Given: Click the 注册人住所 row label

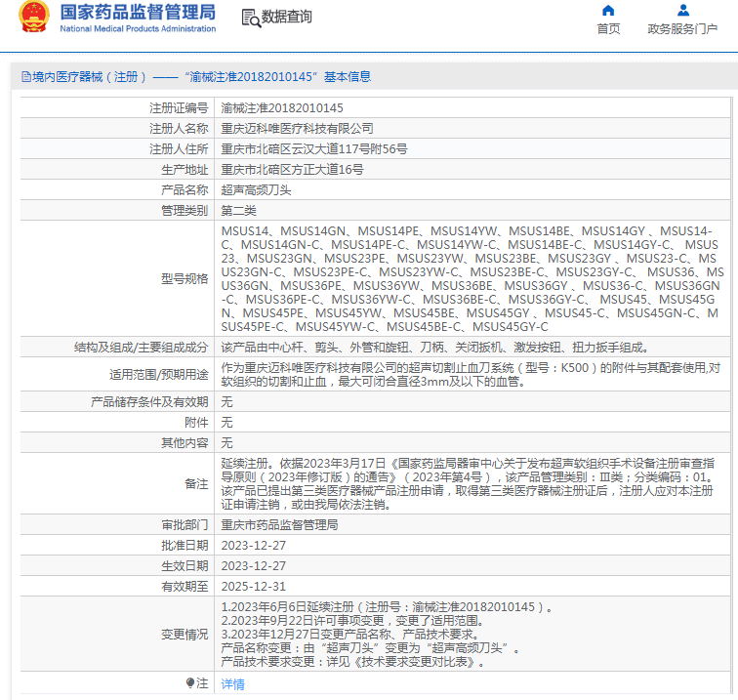Looking at the screenshot, I should [x=179, y=149].
